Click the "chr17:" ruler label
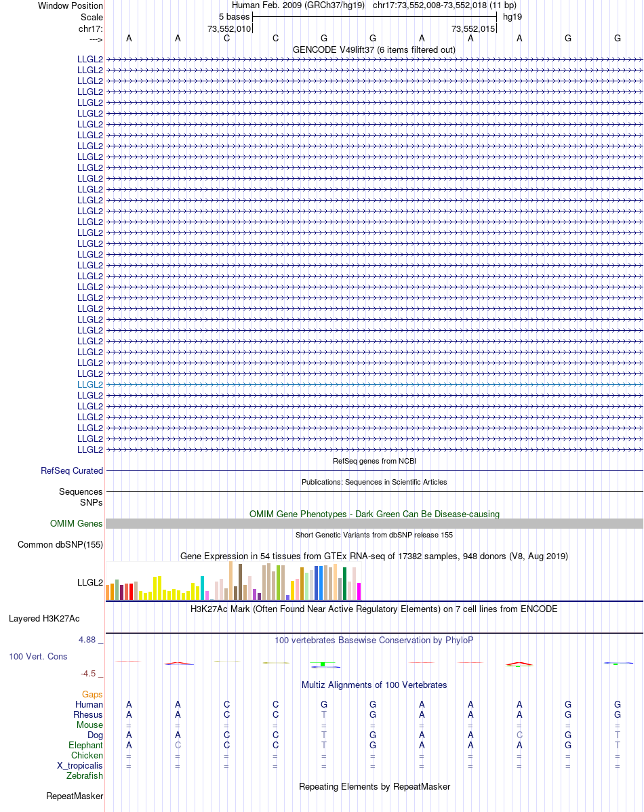Image resolution: width=644 pixels, height=812 pixels. point(91,28)
